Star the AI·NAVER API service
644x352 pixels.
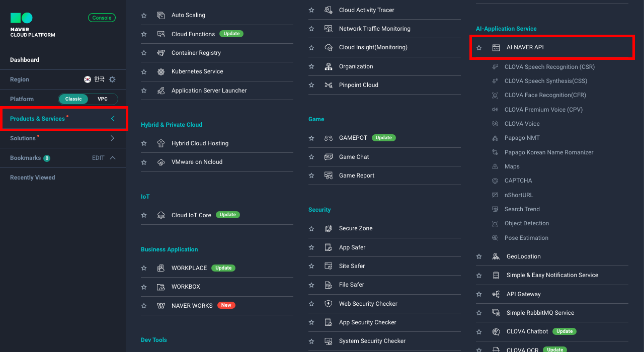(479, 48)
